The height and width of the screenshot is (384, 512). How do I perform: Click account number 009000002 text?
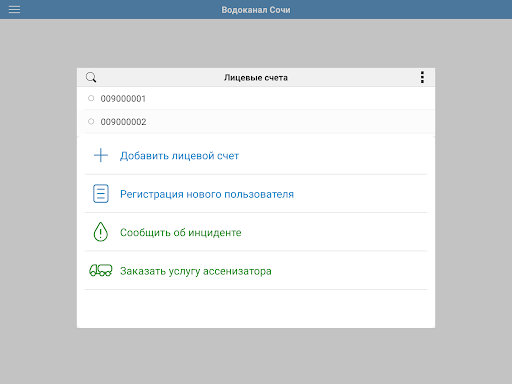pos(123,122)
